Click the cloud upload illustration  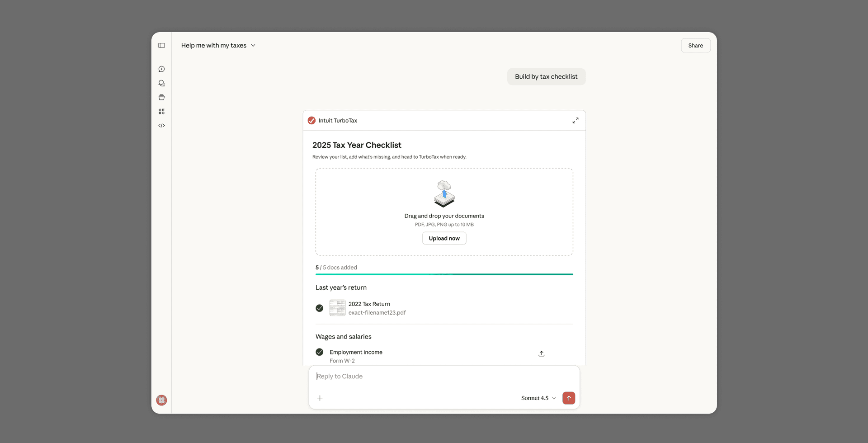pyautogui.click(x=444, y=194)
